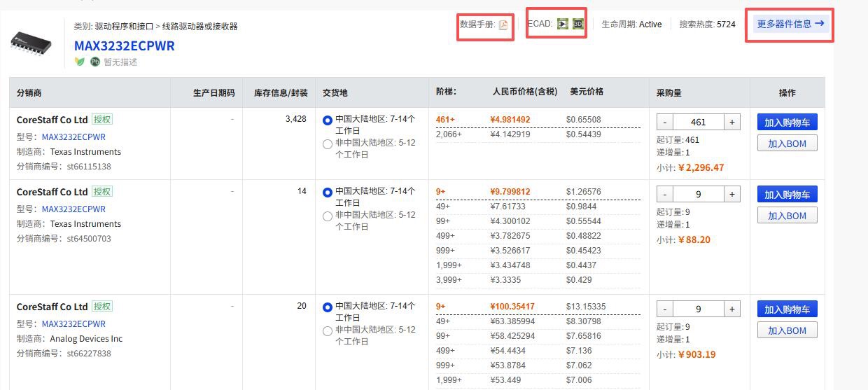Click 搜索热度 5724 value

pyautogui.click(x=726, y=25)
